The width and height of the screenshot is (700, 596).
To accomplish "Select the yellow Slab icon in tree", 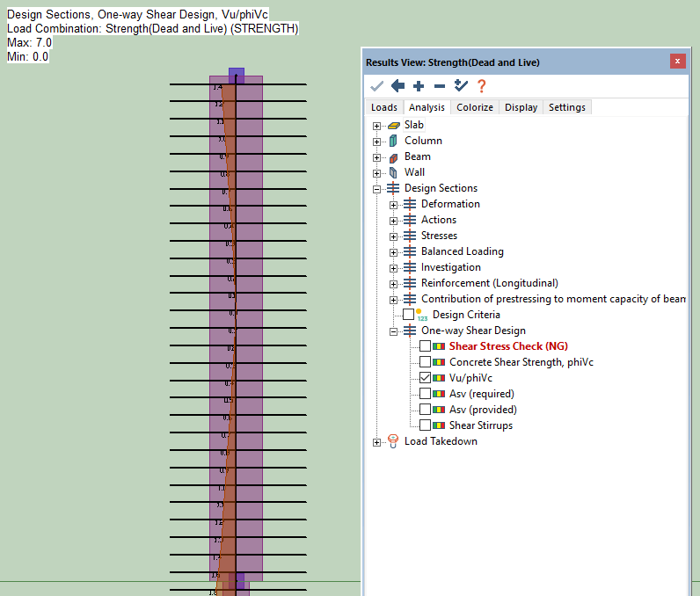I will [x=393, y=126].
